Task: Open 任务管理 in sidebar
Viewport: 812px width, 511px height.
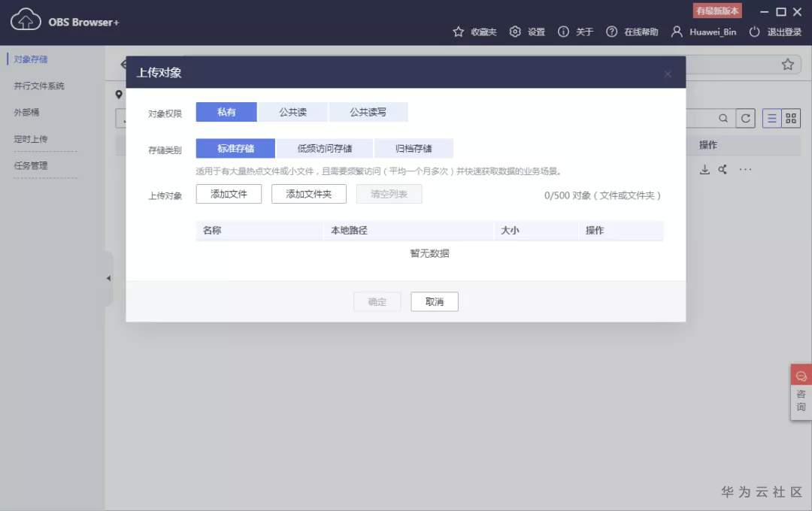Action: (31, 165)
